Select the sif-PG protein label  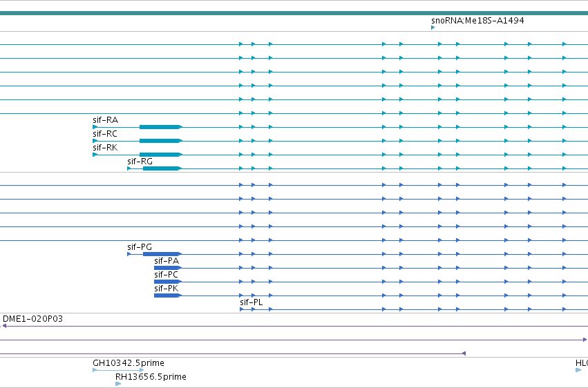pos(140,247)
